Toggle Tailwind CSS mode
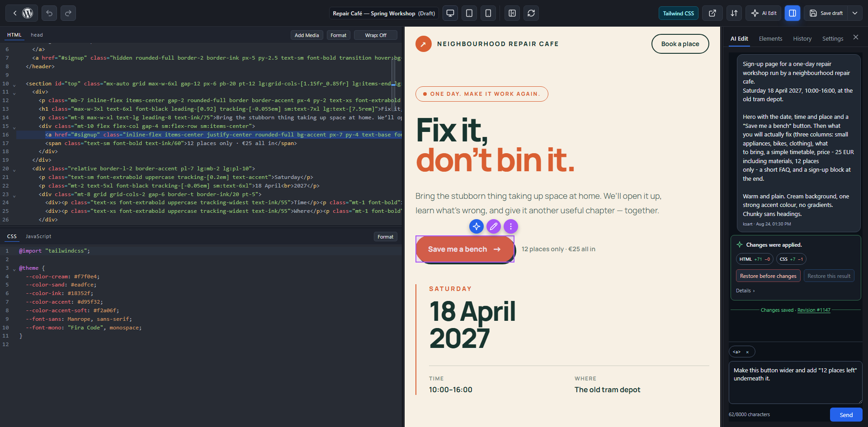The height and width of the screenshot is (427, 868). (678, 13)
